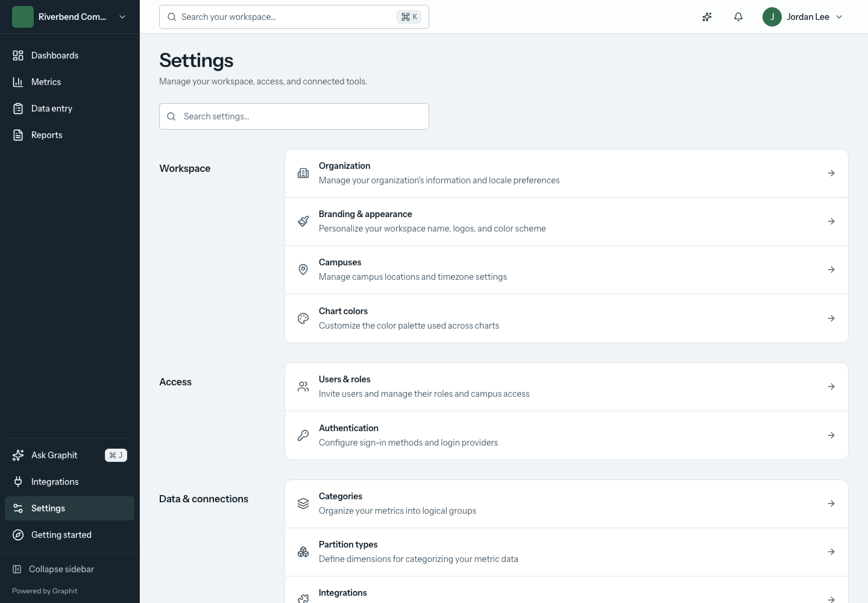This screenshot has width=868, height=603.
Task: Click the Categories layers icon
Action: point(303,504)
